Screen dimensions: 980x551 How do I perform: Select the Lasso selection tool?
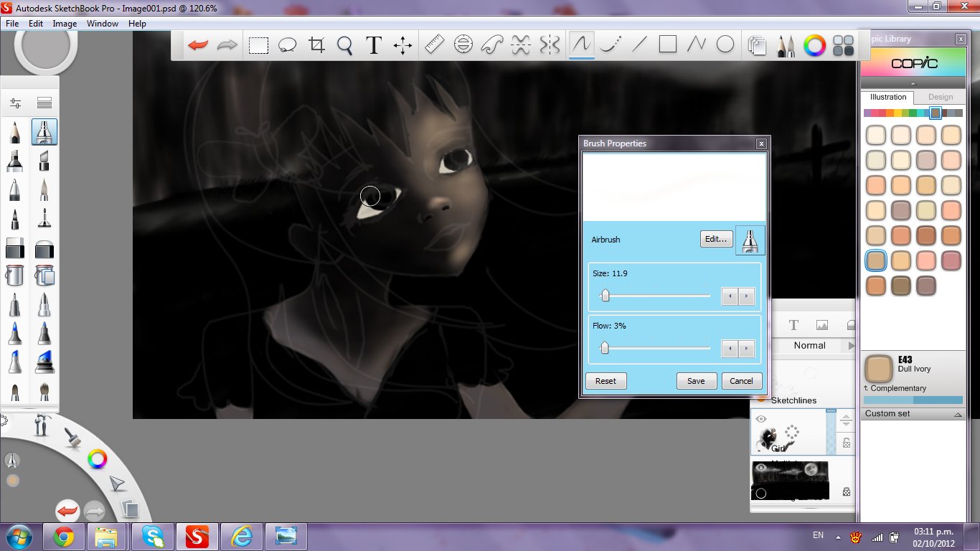[287, 45]
